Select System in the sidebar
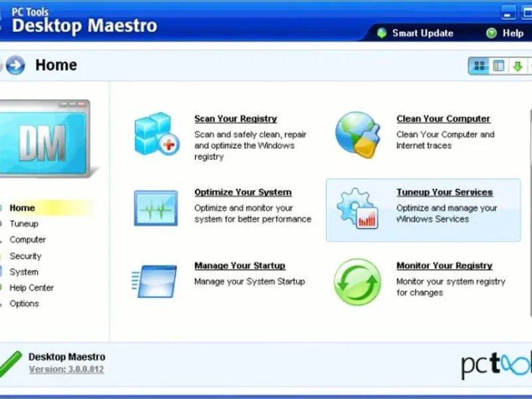Screen dimensions: 532x399 point(24,272)
